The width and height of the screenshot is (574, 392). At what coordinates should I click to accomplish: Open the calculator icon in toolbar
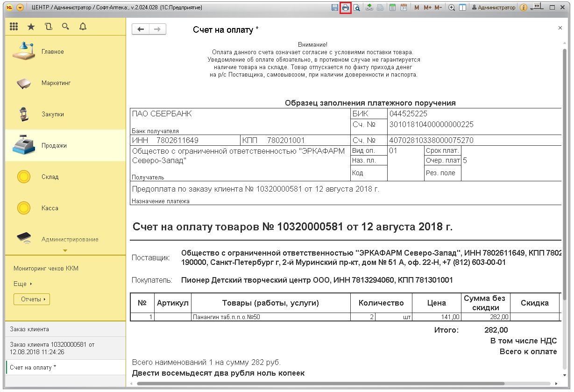click(x=393, y=7)
